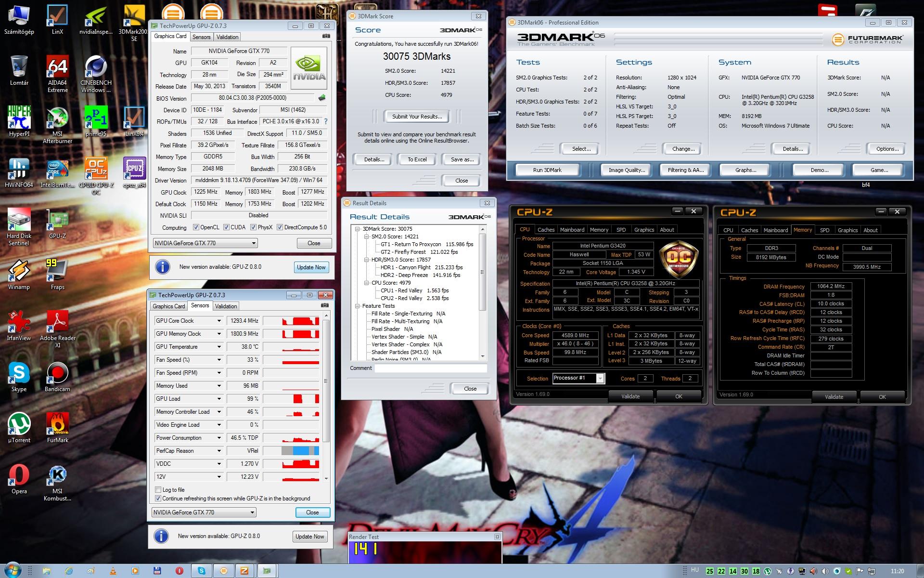Screen dimensions: 924x578
Task: Launch MSI Afterburner from the desktop
Action: 57,125
